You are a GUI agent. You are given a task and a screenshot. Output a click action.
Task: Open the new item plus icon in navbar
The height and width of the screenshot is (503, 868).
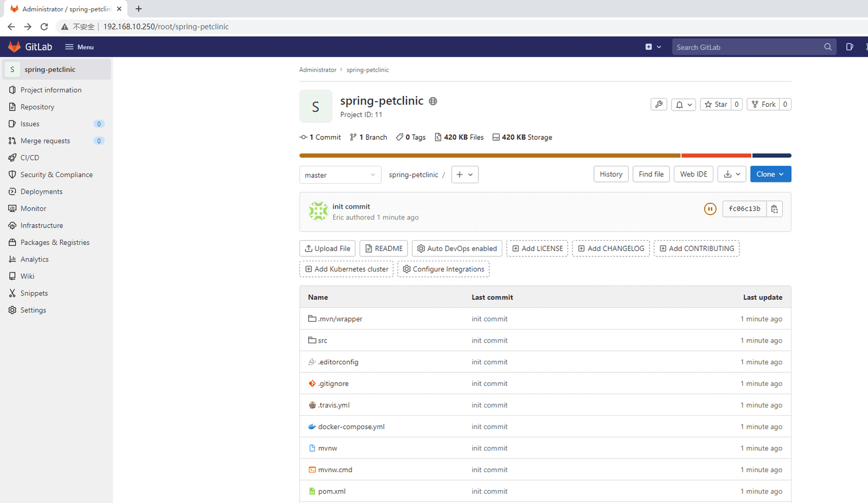tap(653, 47)
